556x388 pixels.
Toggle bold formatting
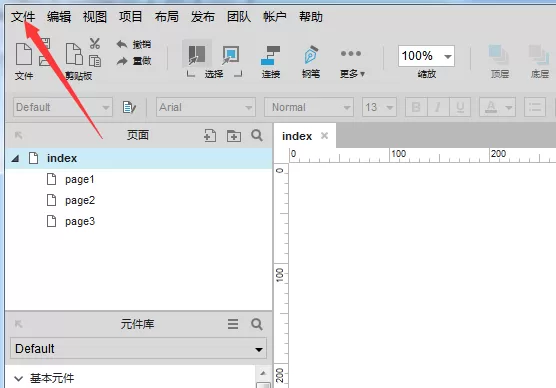tap(416, 107)
